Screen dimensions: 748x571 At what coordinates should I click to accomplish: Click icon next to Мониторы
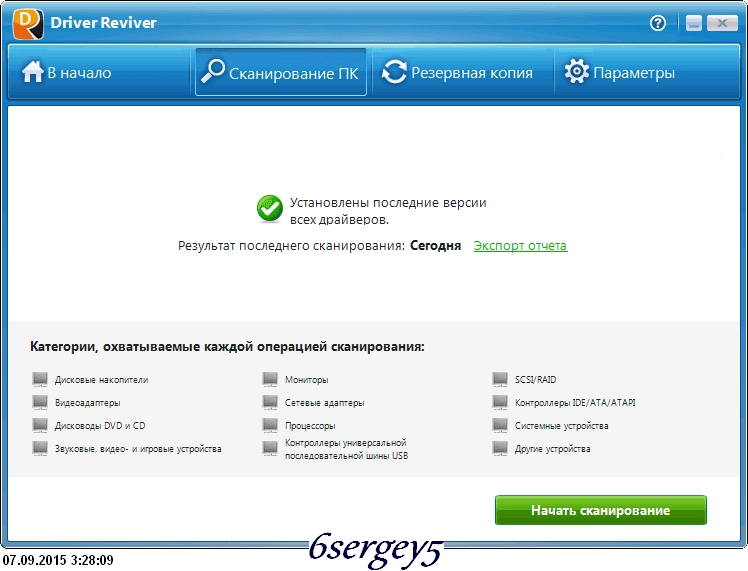(270, 379)
